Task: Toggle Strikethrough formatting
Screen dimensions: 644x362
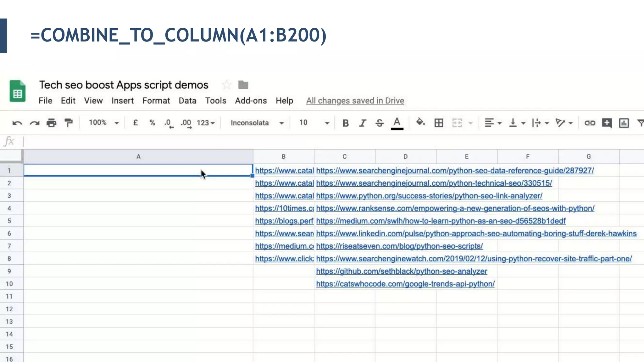Action: 380,123
